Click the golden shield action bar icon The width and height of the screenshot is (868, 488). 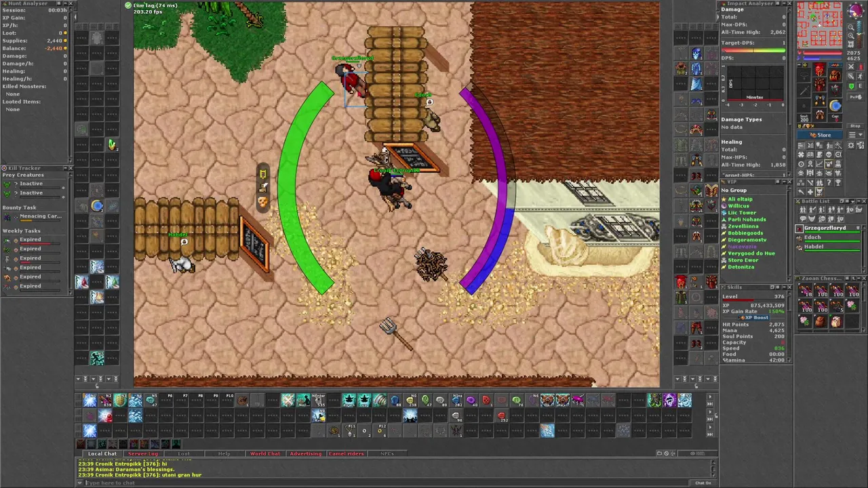click(120, 401)
